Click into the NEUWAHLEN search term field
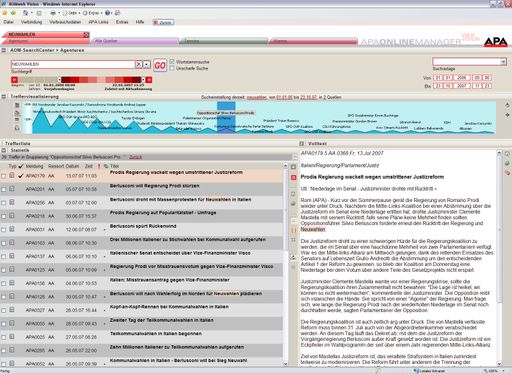 point(73,64)
